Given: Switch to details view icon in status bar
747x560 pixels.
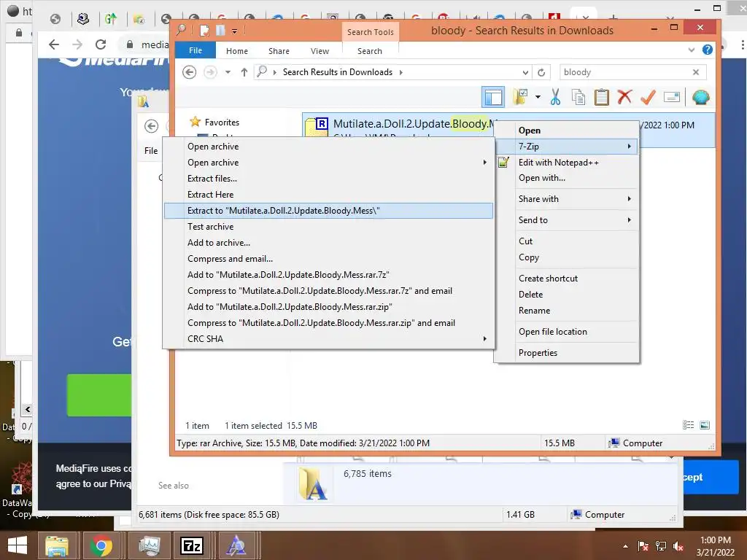Looking at the screenshot, I should (x=689, y=425).
